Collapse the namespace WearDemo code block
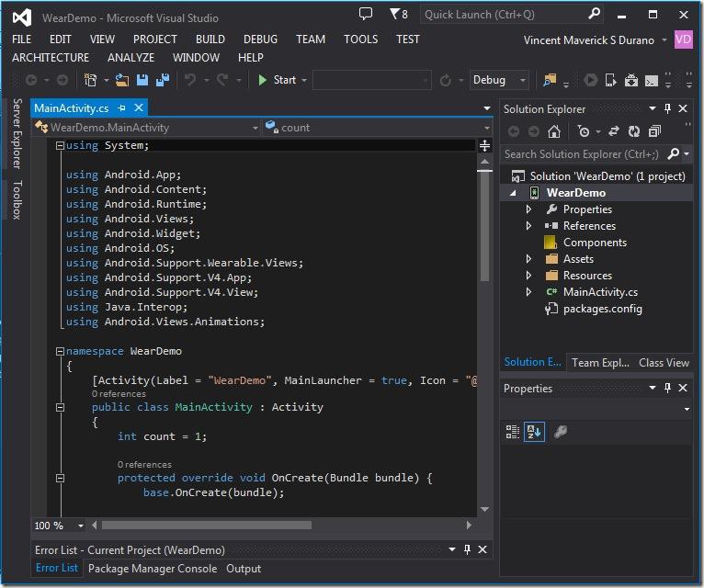 pos(60,351)
